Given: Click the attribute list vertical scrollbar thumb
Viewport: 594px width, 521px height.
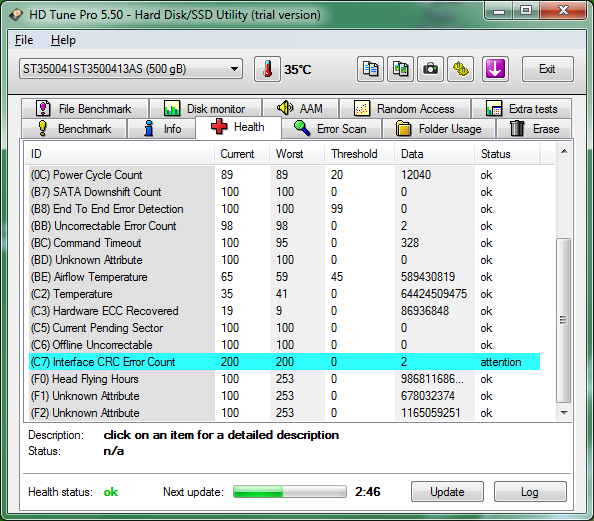Looking at the screenshot, I should [564, 321].
